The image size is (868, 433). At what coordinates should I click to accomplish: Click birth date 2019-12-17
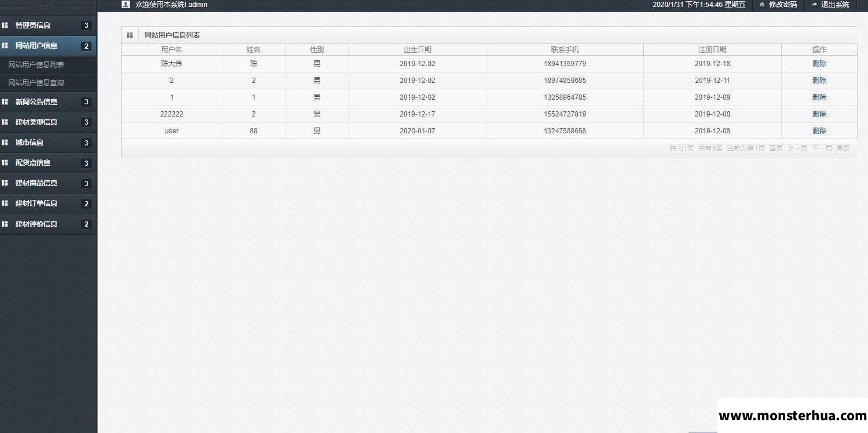tap(417, 114)
